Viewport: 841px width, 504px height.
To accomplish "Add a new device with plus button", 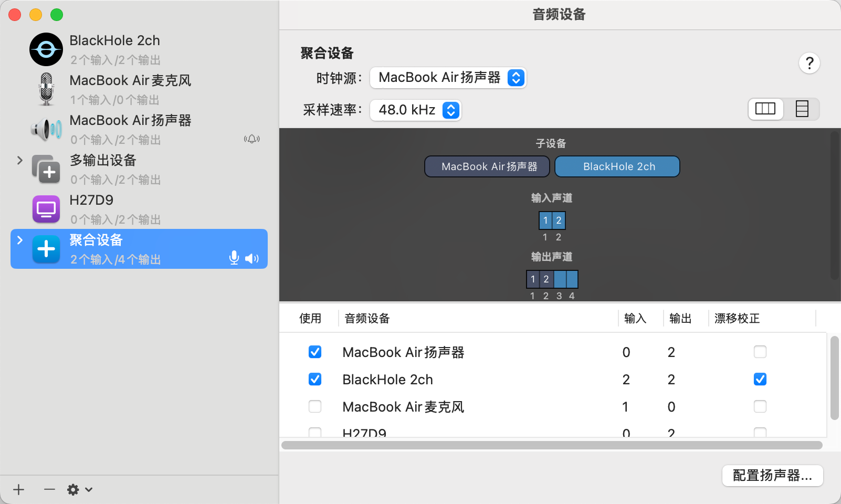I will (19, 490).
